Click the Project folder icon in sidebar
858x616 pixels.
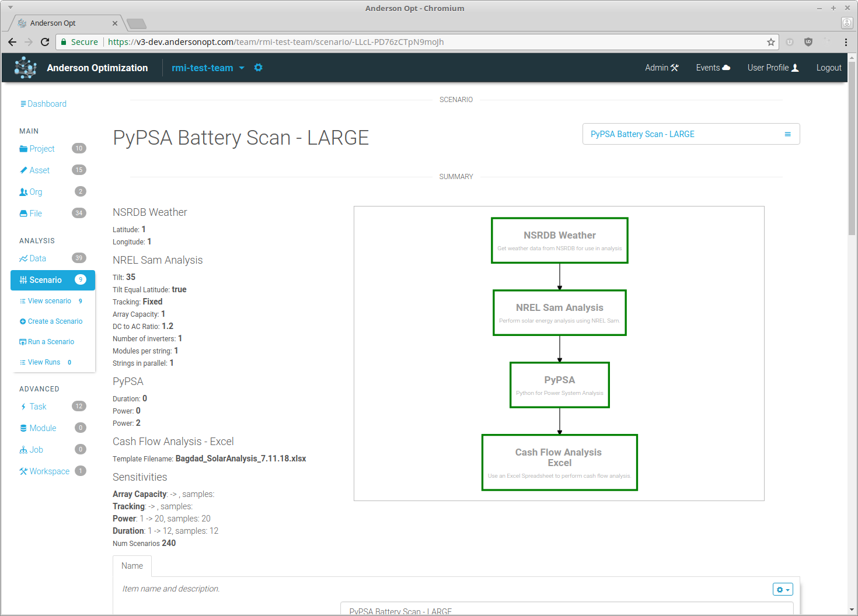(23, 149)
